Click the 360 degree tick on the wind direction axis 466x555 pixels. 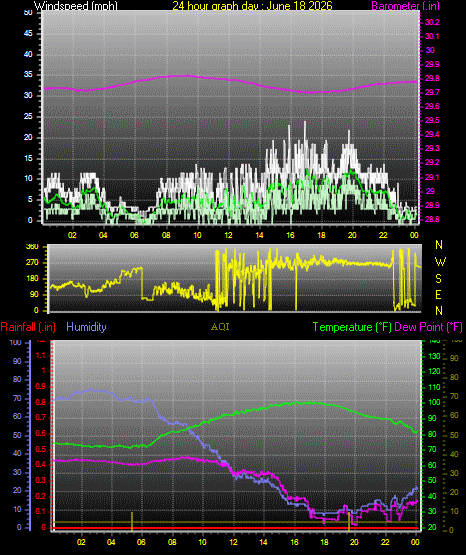(32, 247)
